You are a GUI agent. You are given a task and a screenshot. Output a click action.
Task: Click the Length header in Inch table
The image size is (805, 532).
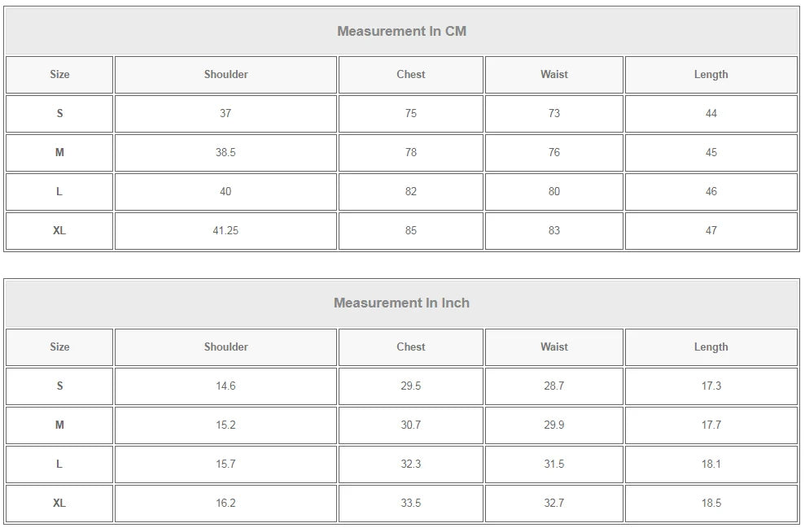click(x=711, y=347)
